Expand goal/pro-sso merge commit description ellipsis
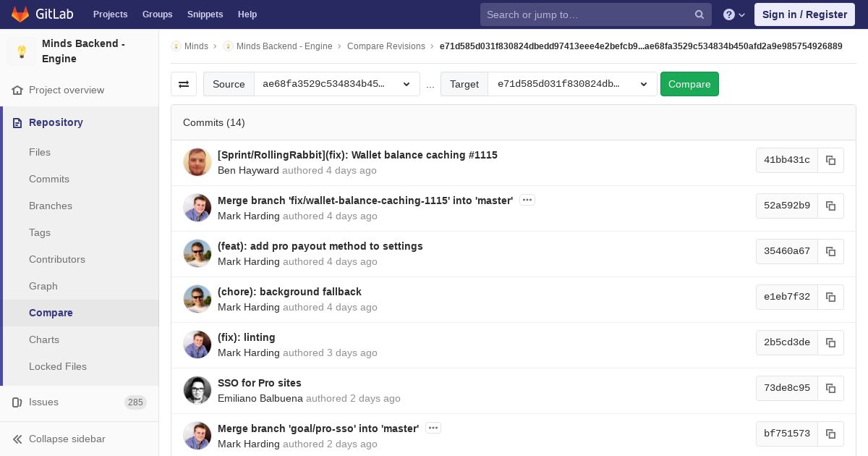This screenshot has height=456, width=868. tap(433, 428)
